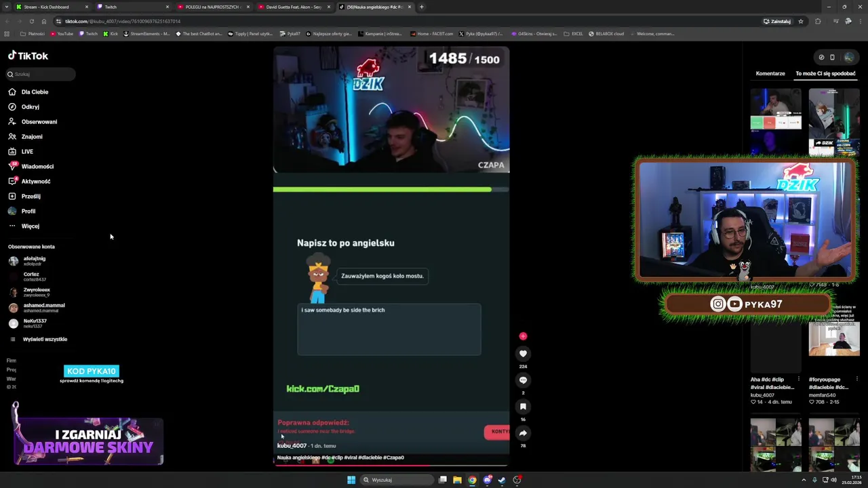Viewport: 868px width, 488px height.
Task: Click the address bar URL
Action: coord(123,21)
